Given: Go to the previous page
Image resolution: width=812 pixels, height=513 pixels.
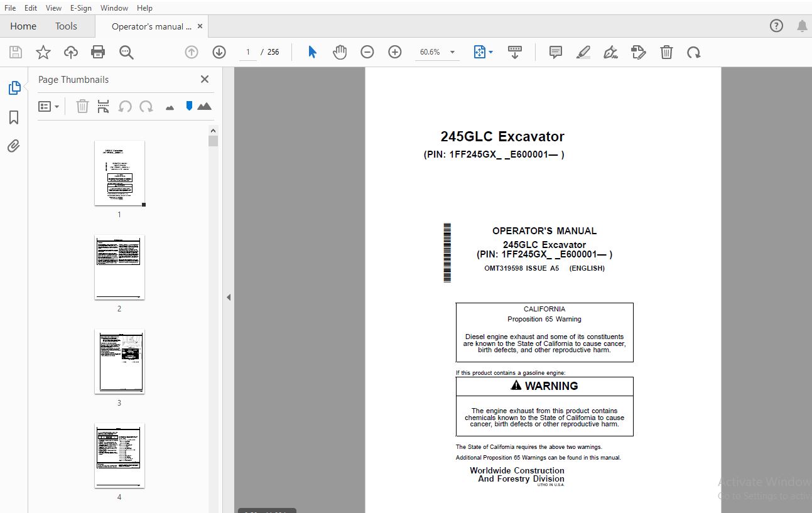Looking at the screenshot, I should [x=192, y=52].
